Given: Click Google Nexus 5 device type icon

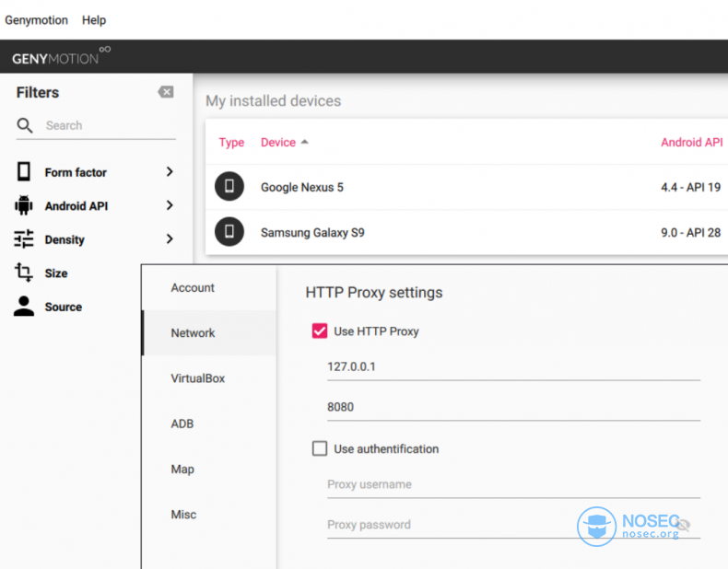Looking at the screenshot, I should pyautogui.click(x=229, y=186).
